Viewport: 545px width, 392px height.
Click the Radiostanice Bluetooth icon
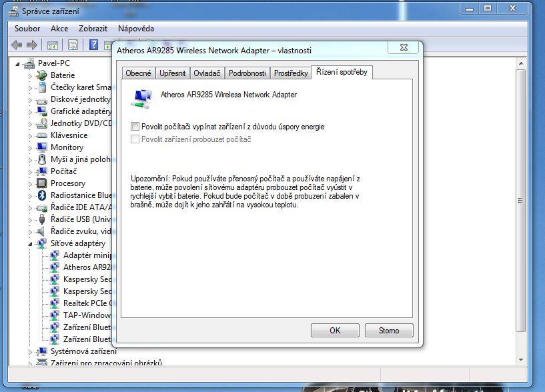(x=42, y=195)
